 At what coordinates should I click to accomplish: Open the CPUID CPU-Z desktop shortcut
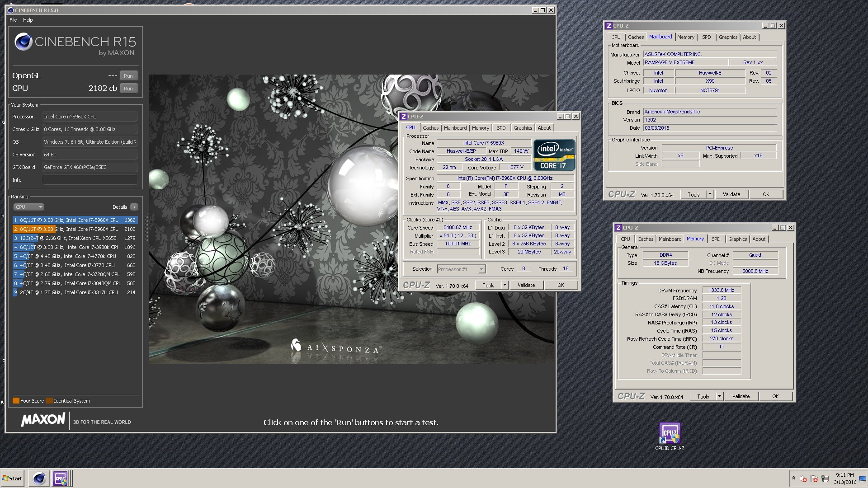(x=670, y=437)
